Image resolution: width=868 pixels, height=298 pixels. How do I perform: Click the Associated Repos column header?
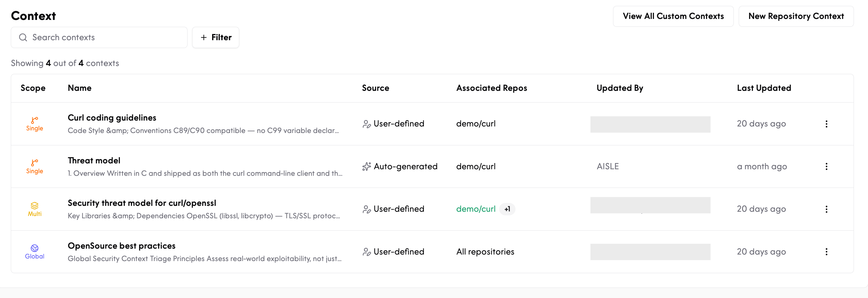(492, 88)
